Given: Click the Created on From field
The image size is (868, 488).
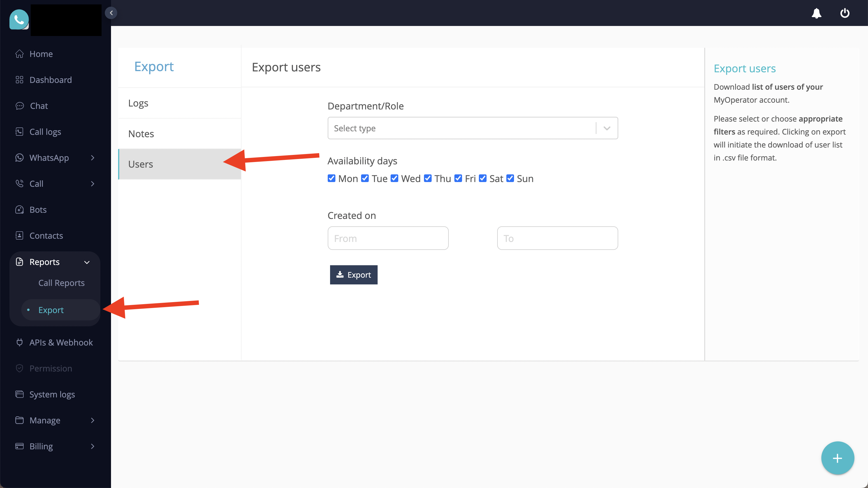Looking at the screenshot, I should click(388, 238).
